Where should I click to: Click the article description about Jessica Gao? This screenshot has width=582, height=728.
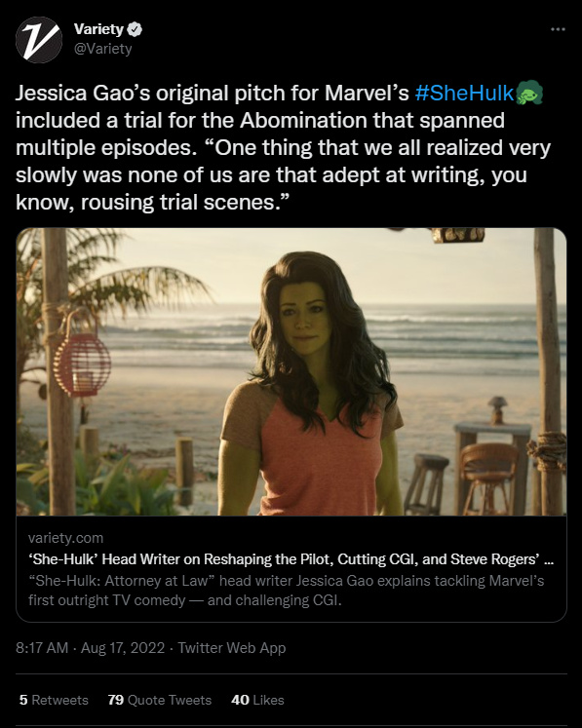(x=286, y=591)
